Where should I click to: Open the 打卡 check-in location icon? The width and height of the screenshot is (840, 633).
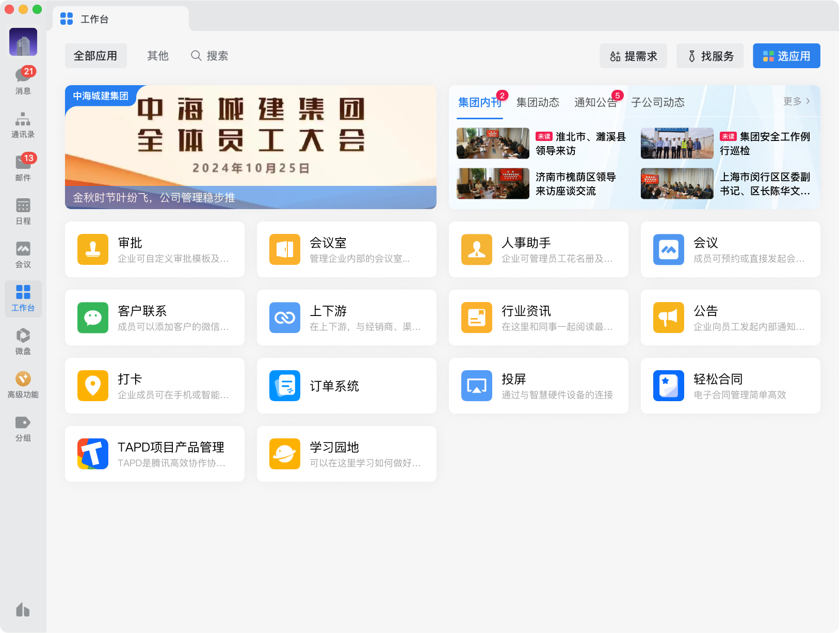(x=93, y=386)
